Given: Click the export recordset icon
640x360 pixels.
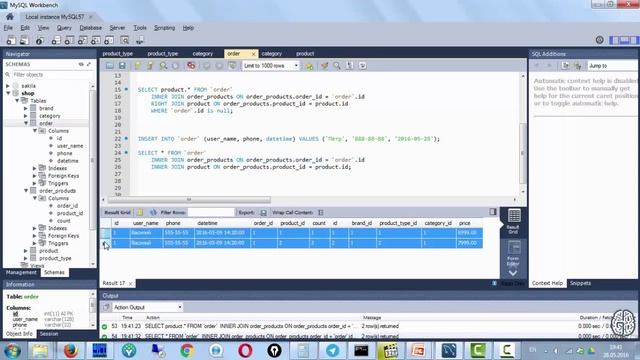Looking at the screenshot, I should coord(263,213).
